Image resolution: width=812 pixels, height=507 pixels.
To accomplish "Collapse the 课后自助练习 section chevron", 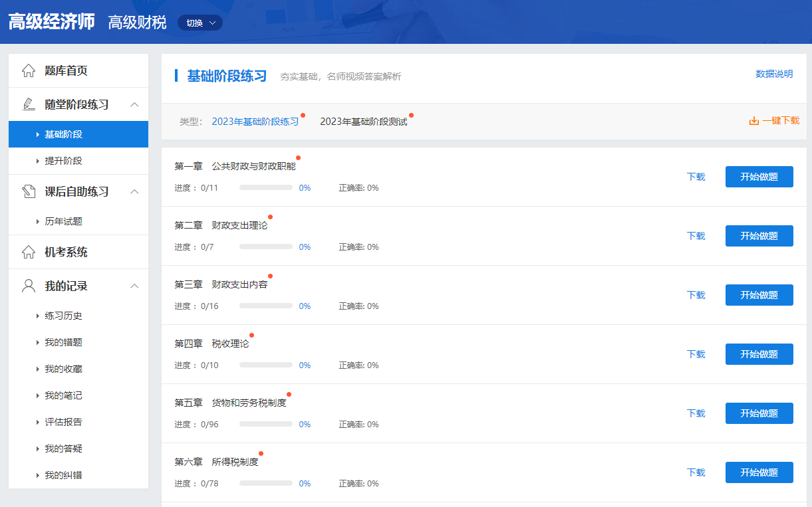I will tap(134, 191).
